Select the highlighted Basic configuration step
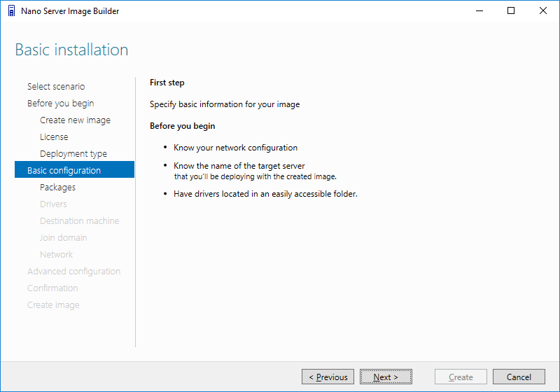Image resolution: width=560 pixels, height=392 pixels. pyautogui.click(x=74, y=169)
